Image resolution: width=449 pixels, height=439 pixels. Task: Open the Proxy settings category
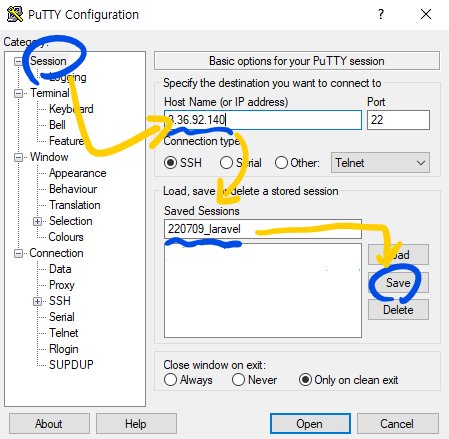pyautogui.click(x=62, y=285)
